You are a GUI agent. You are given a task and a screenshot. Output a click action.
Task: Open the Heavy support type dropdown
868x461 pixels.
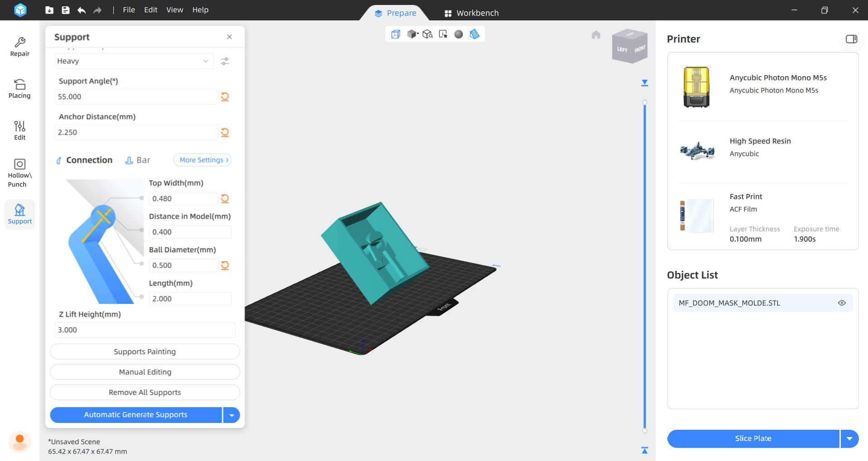[134, 61]
